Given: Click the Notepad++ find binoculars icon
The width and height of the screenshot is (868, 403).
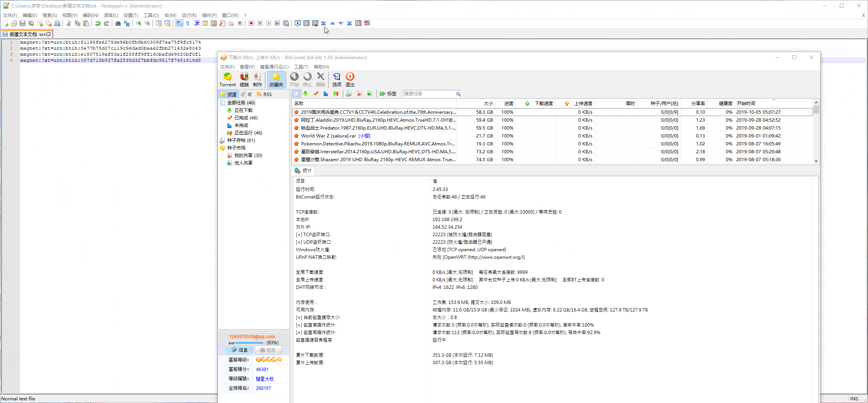Looking at the screenshot, I should coord(118,23).
